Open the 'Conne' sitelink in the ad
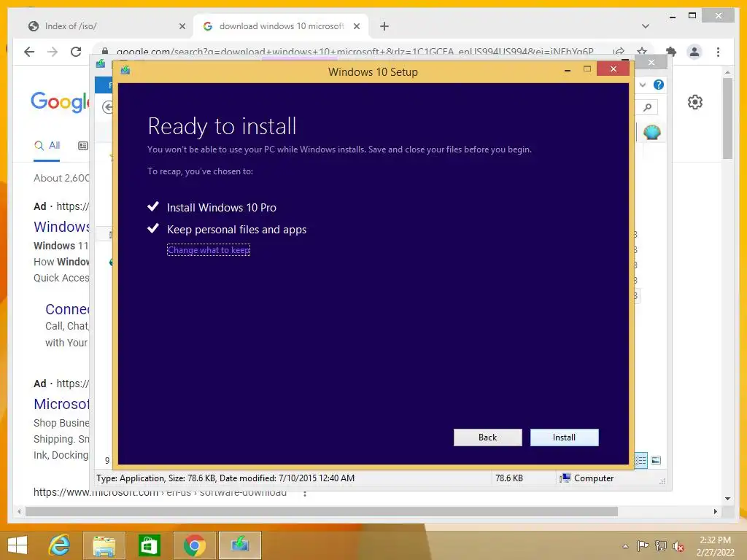Viewport: 747px width, 560px height. (67, 309)
